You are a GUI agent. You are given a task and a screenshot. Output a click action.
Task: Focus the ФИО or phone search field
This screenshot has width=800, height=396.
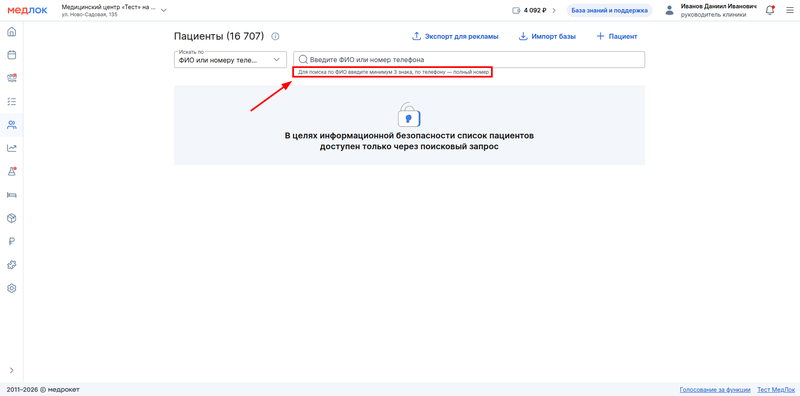click(x=469, y=60)
